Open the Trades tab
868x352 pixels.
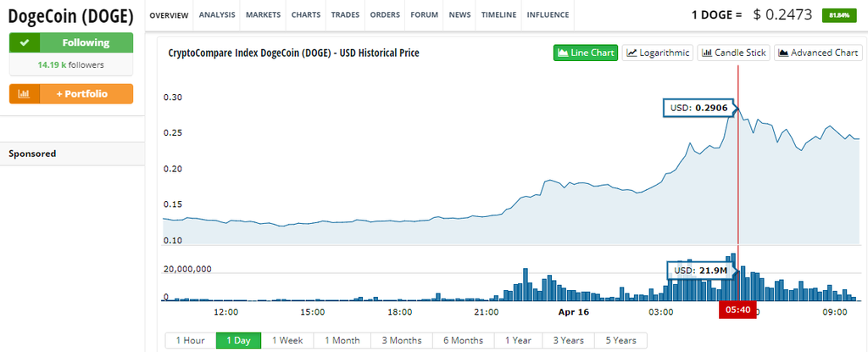[x=346, y=15]
